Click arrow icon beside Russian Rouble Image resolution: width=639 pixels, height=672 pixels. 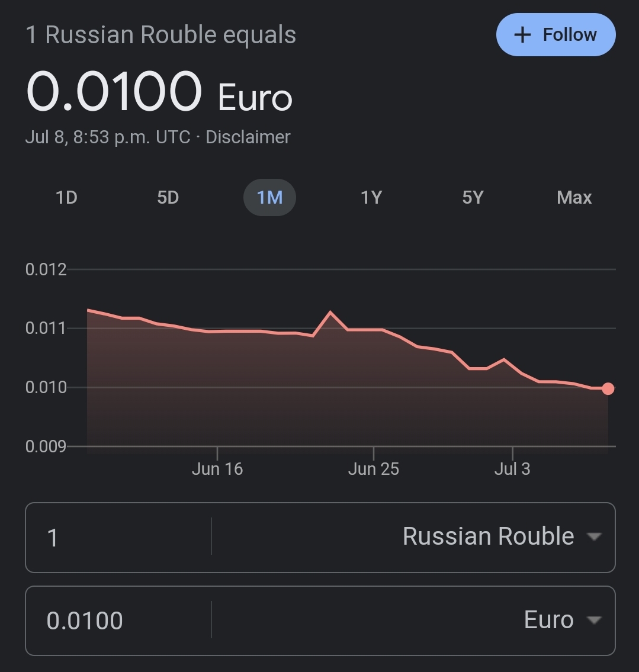tap(594, 536)
